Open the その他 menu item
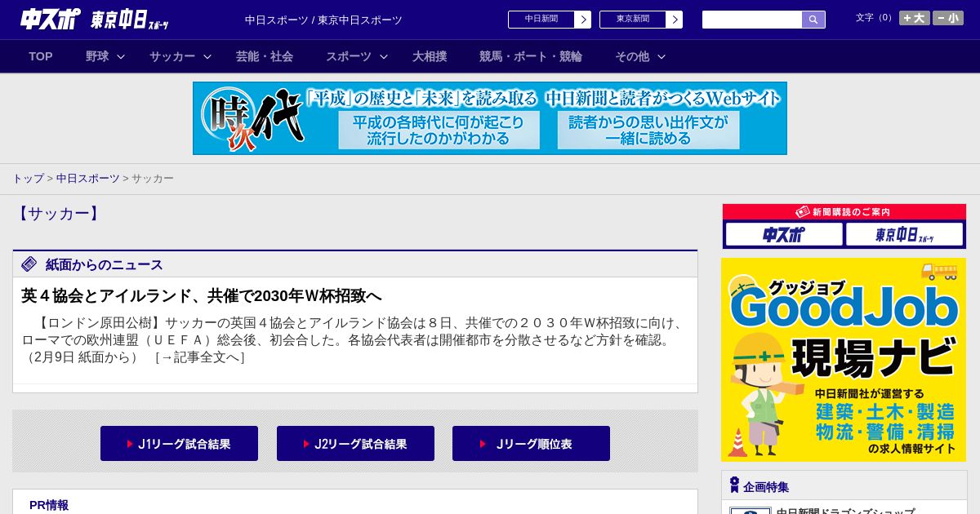 [632, 56]
